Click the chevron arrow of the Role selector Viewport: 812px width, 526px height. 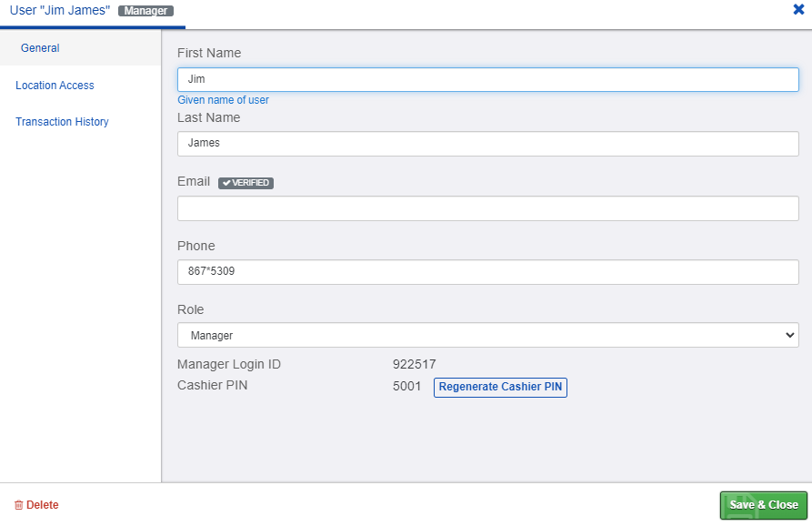point(790,335)
